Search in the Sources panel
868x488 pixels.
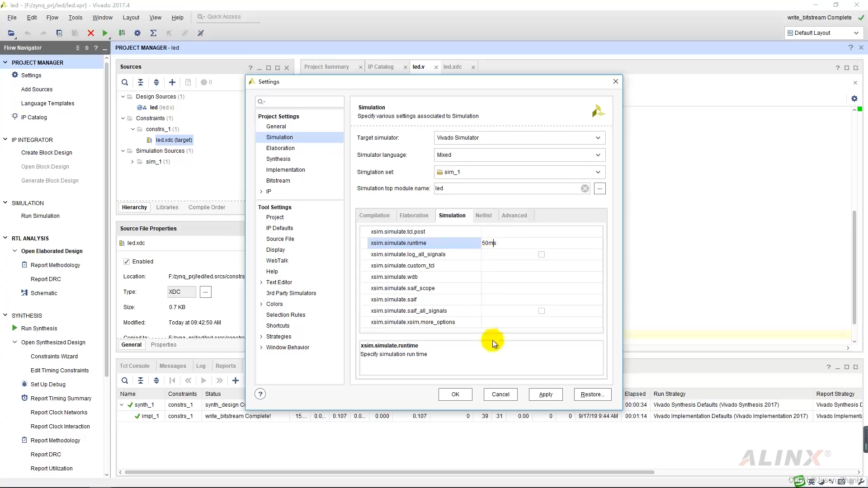coord(125,82)
